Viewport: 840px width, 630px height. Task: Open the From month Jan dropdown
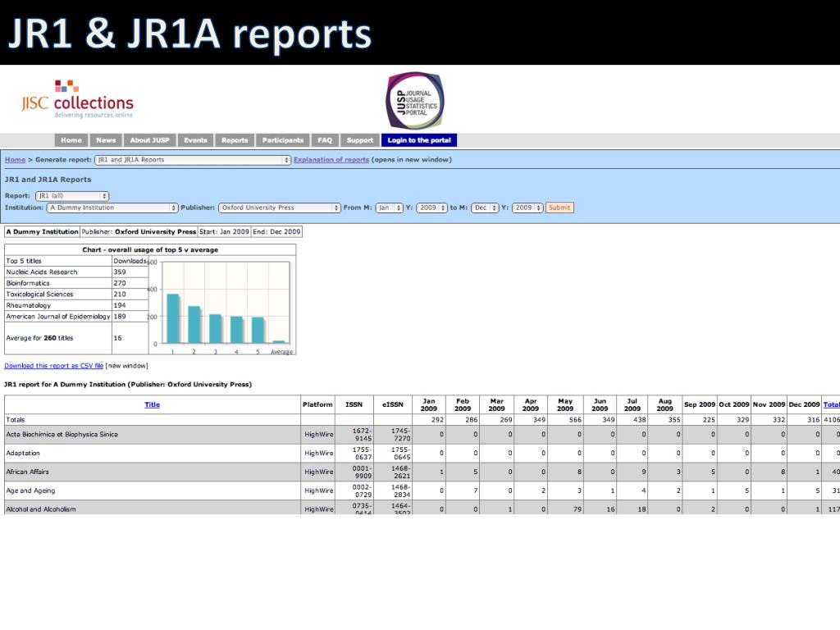pyautogui.click(x=389, y=208)
